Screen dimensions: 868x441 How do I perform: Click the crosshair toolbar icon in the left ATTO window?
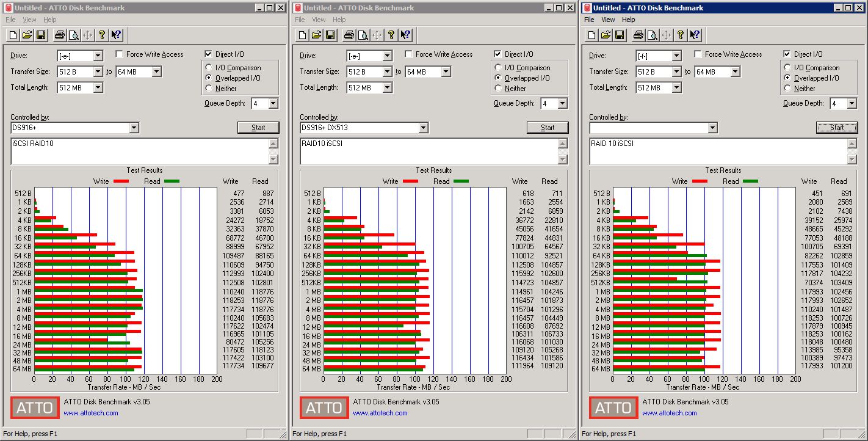(x=87, y=35)
